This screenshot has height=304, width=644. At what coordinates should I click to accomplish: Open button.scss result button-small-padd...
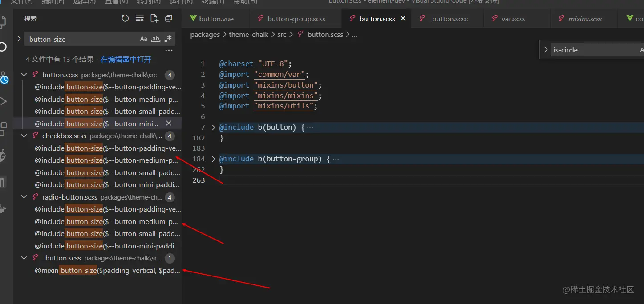point(108,111)
